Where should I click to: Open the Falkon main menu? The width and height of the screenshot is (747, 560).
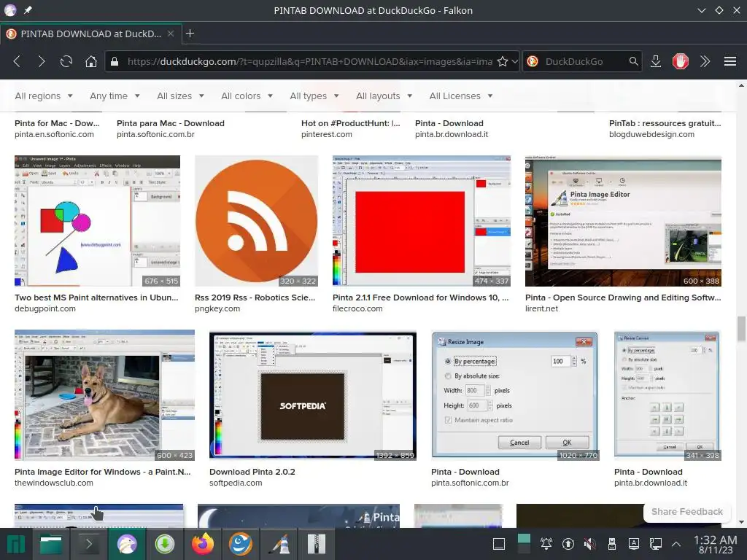729,61
